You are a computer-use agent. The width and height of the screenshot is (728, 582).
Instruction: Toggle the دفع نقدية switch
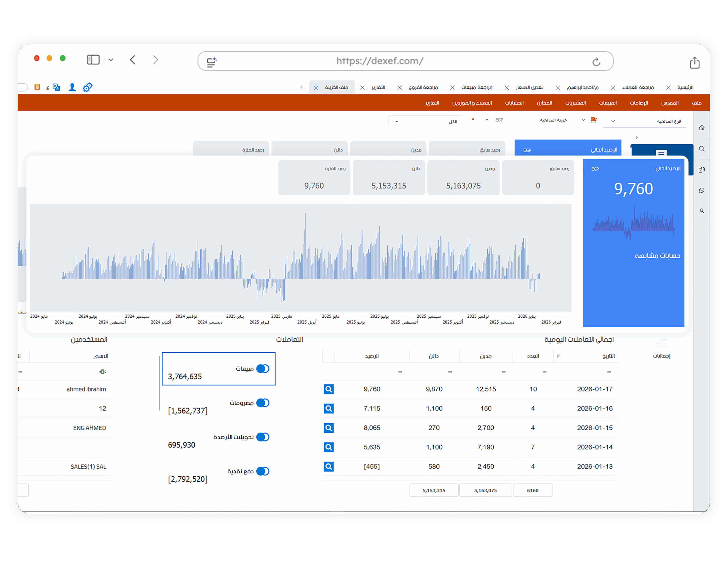[263, 471]
